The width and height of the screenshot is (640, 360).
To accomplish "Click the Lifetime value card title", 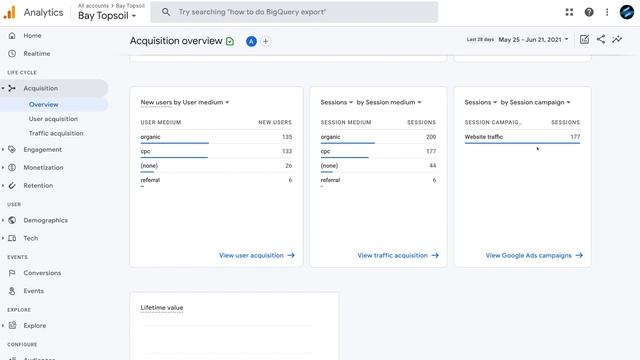I will (162, 308).
